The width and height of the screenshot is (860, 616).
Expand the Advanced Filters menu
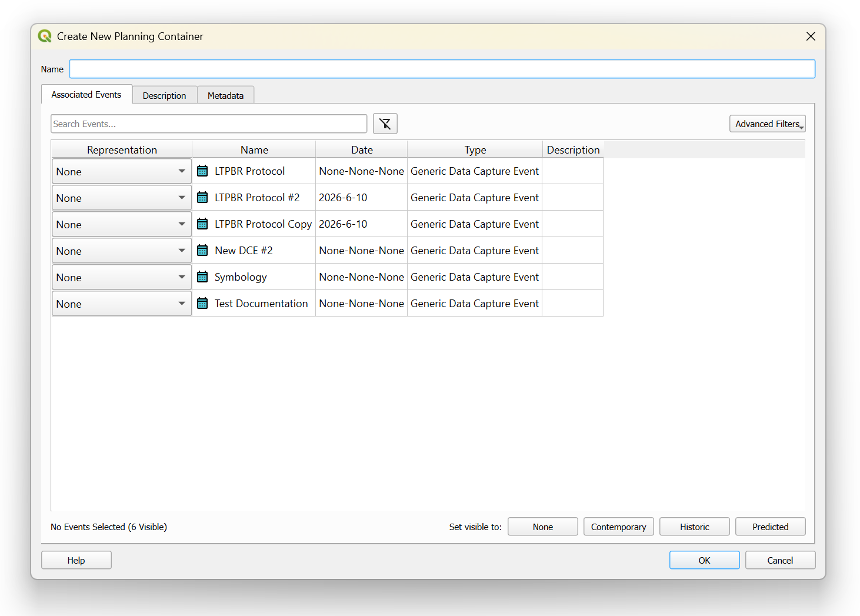pyautogui.click(x=768, y=124)
